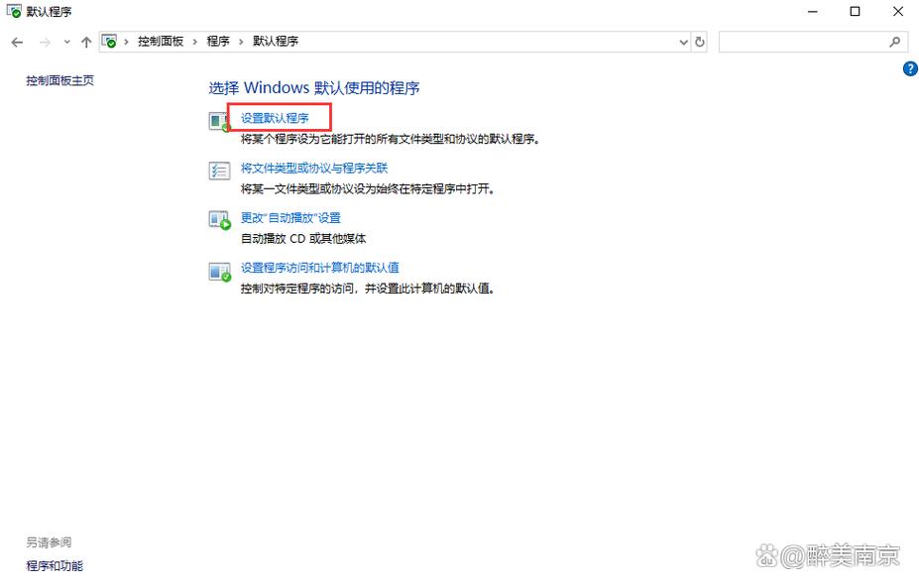Click the 将文件类型或协议与程序关联 icon
This screenshot has height=588, width=919.
click(x=219, y=169)
